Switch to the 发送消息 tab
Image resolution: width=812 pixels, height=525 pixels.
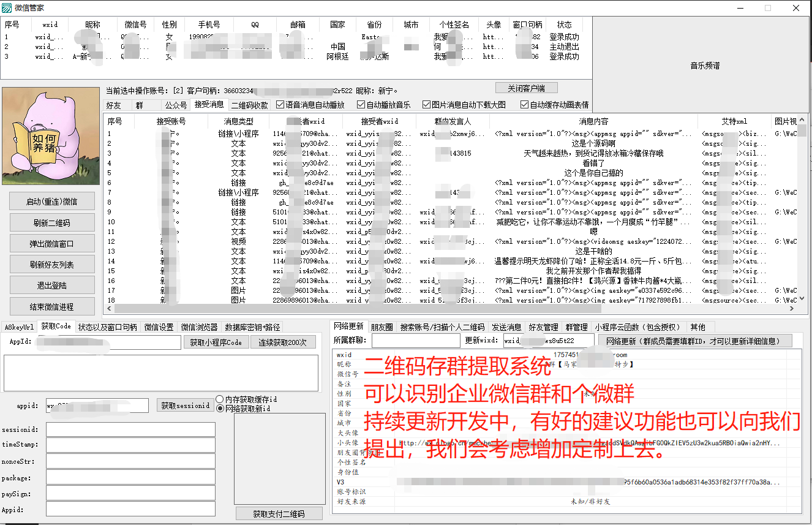pos(506,327)
